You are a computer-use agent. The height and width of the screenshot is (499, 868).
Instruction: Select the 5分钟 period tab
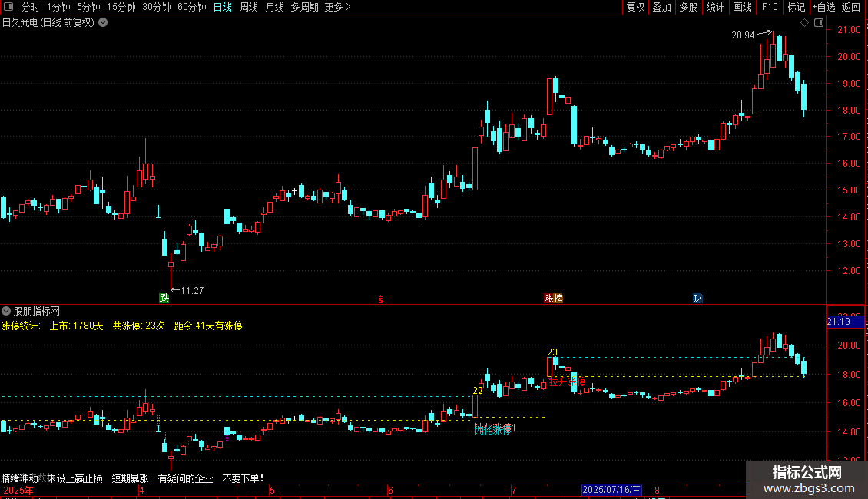(88, 7)
